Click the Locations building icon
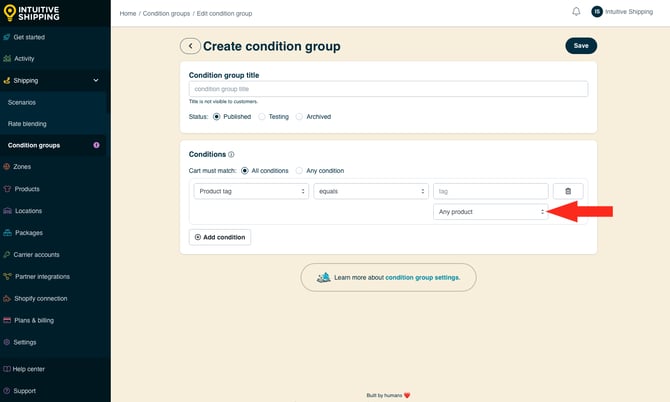Screen dimensions: 670x402 (x=7, y=211)
